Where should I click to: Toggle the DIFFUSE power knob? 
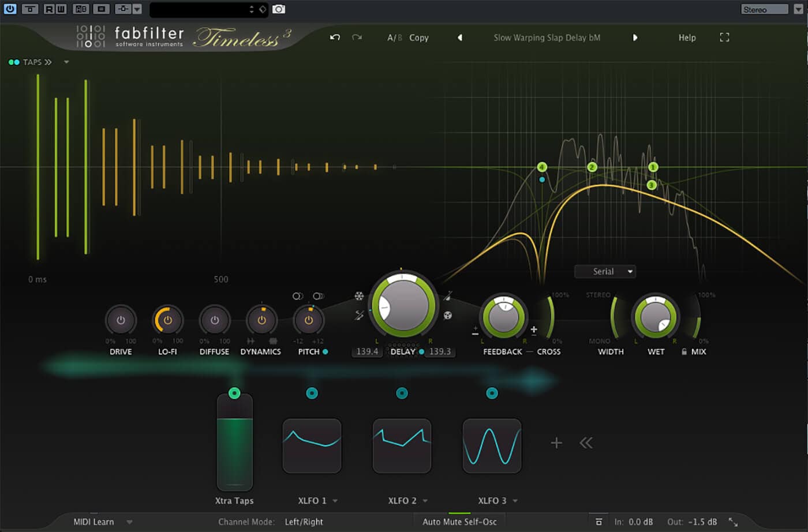point(215,320)
